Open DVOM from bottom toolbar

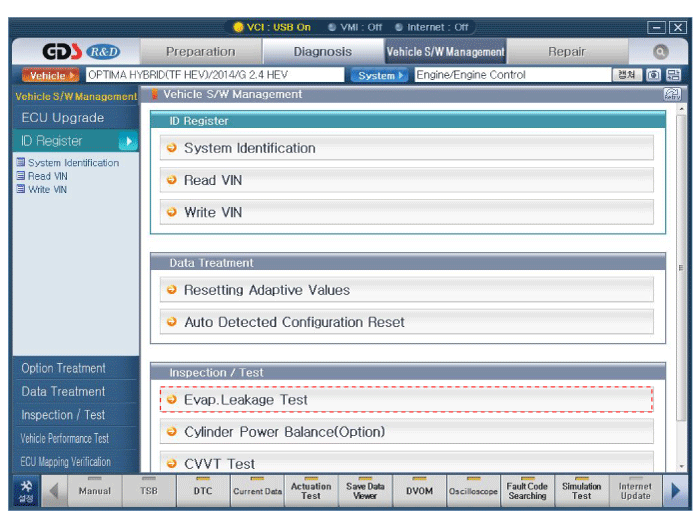pos(419,490)
